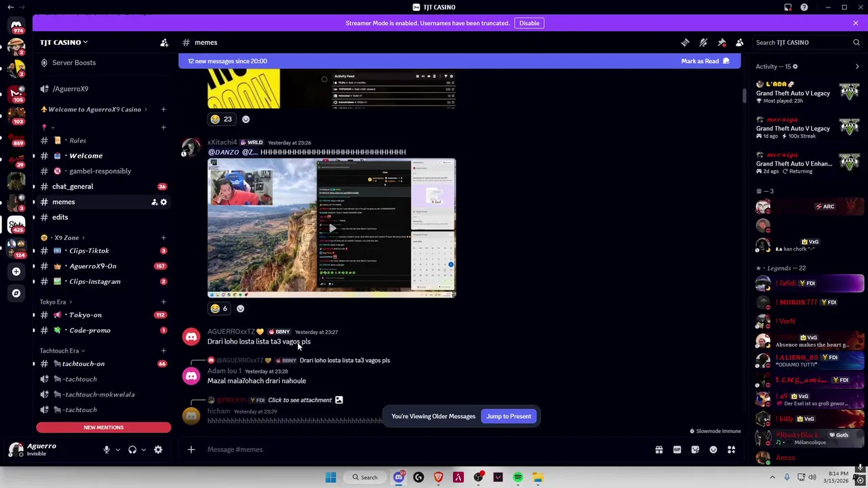Image resolution: width=868 pixels, height=488 pixels.
Task: Create invite for the memes channel
Action: click(154, 202)
